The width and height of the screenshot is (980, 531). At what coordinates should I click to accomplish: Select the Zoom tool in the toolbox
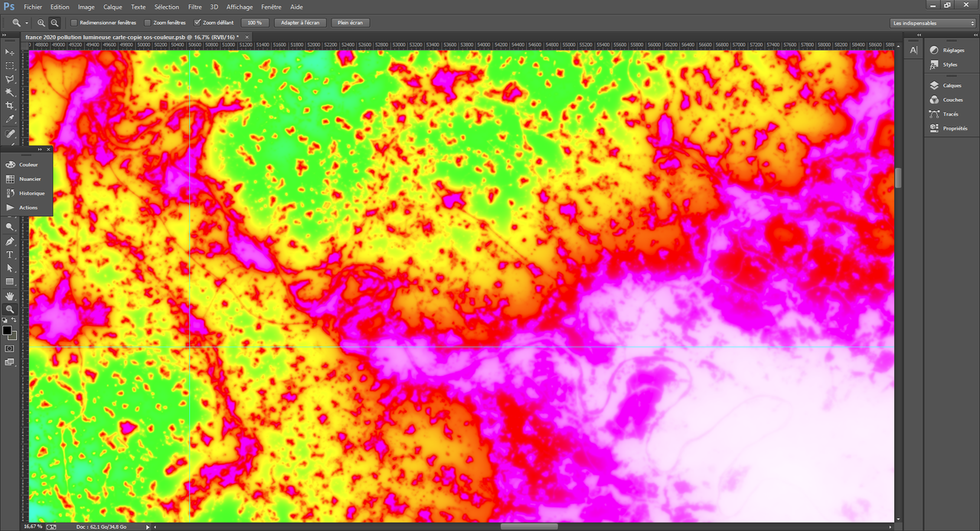pyautogui.click(x=10, y=309)
